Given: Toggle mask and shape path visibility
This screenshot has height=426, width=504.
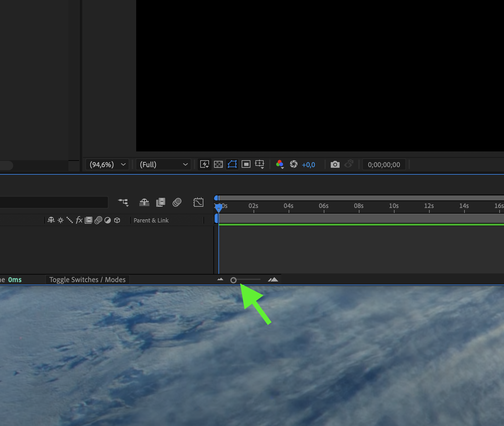Looking at the screenshot, I should [x=232, y=164].
